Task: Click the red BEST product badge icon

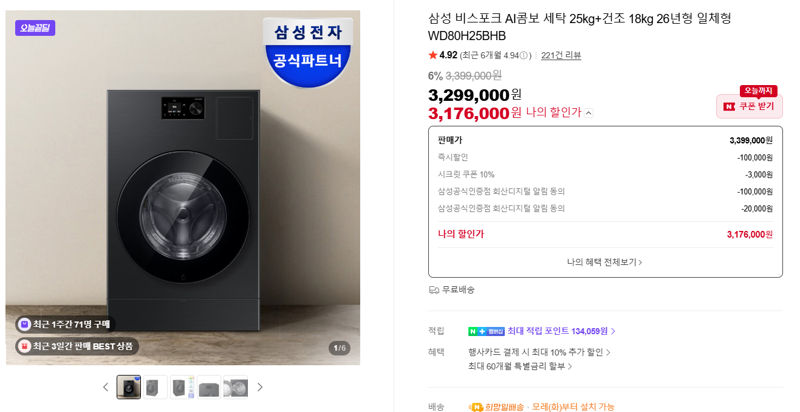Action: pos(24,346)
